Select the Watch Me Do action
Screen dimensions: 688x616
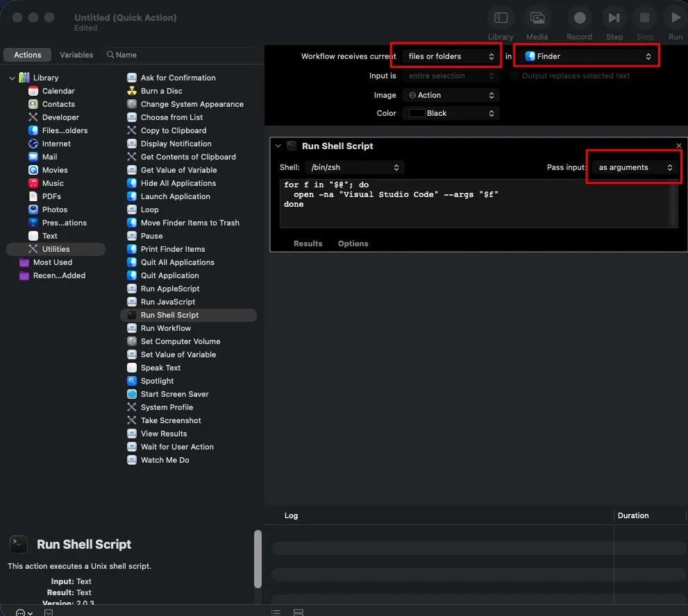(165, 459)
